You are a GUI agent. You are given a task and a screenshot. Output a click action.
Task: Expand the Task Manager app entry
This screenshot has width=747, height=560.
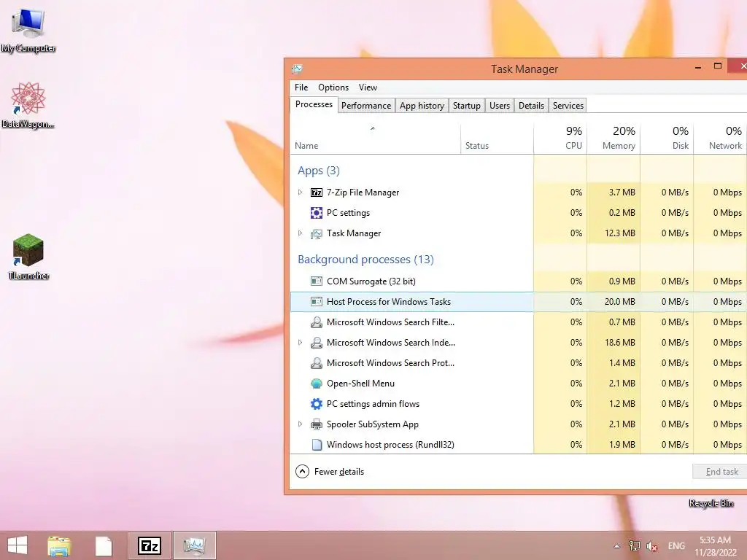pos(300,233)
